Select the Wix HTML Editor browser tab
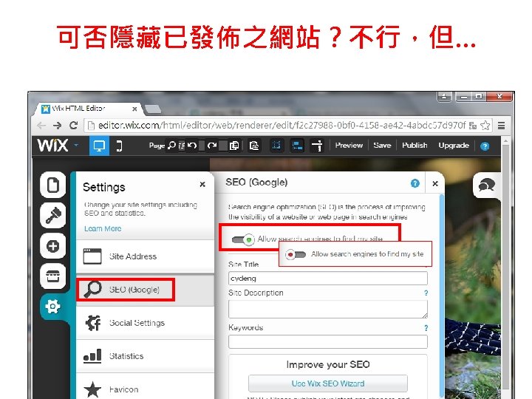 click(x=89, y=109)
